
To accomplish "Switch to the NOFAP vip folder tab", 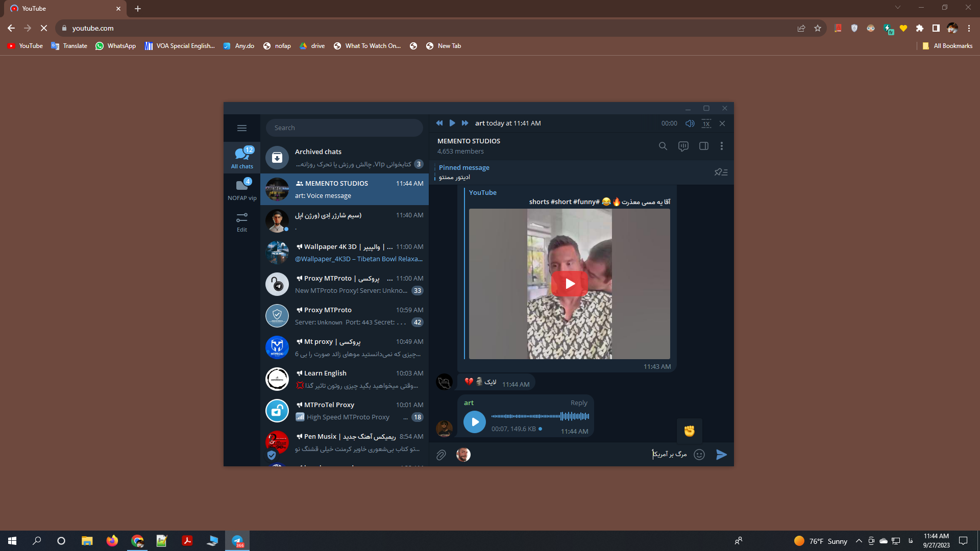I will pos(242,189).
